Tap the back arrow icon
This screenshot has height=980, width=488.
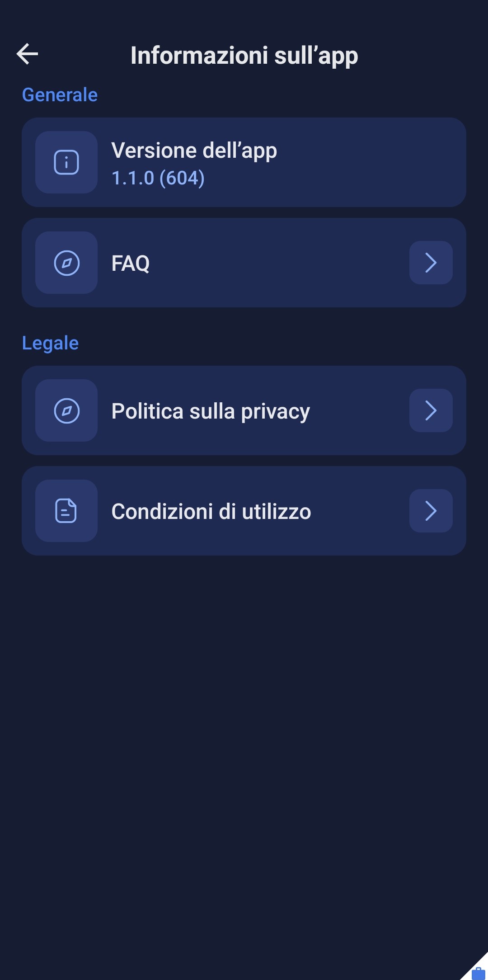27,54
